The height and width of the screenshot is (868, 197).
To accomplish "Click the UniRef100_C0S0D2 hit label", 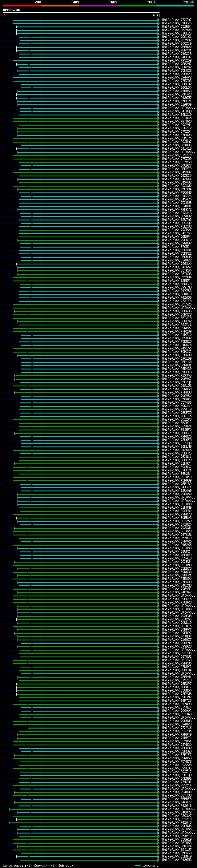I will (x=177, y=338).
